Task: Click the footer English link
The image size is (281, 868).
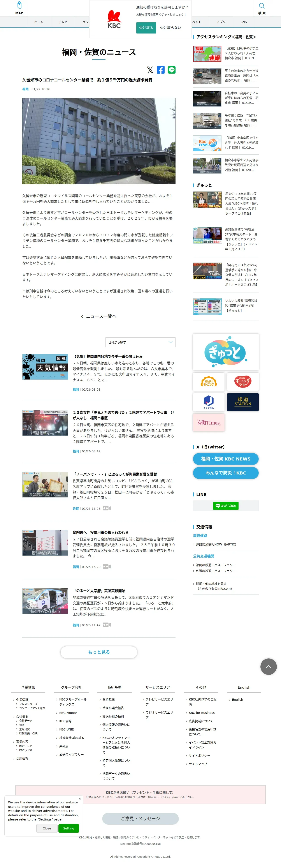Action: point(237,700)
